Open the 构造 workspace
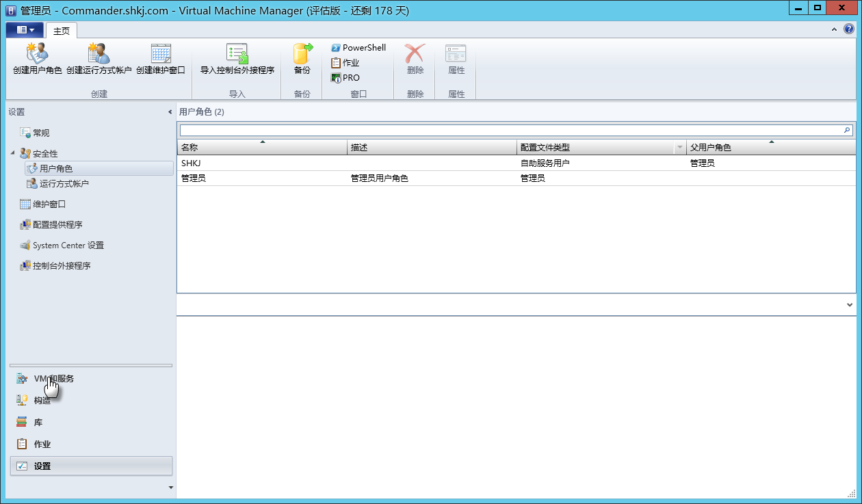Screen dimensions: 862x504 pyautogui.click(x=91, y=400)
